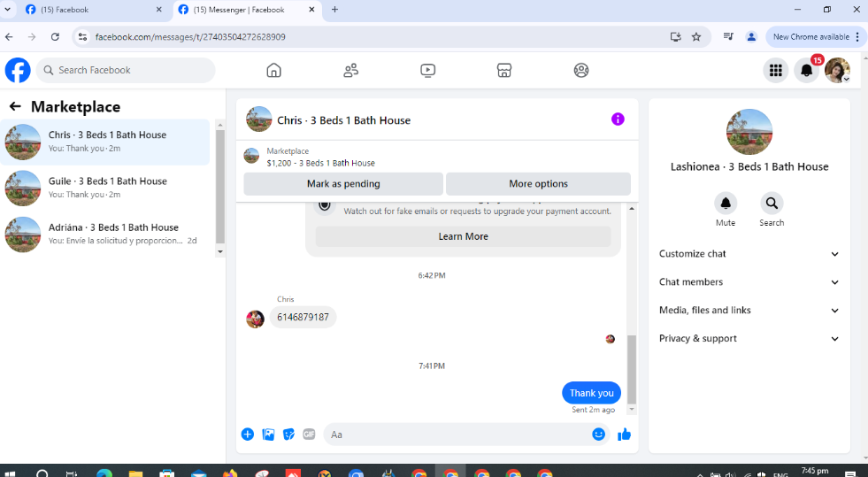
Task: Click the Thank you message bubble
Action: tap(591, 393)
